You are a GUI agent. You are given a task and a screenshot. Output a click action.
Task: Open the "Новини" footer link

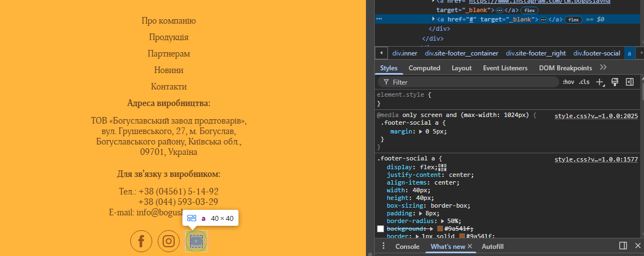(x=169, y=70)
